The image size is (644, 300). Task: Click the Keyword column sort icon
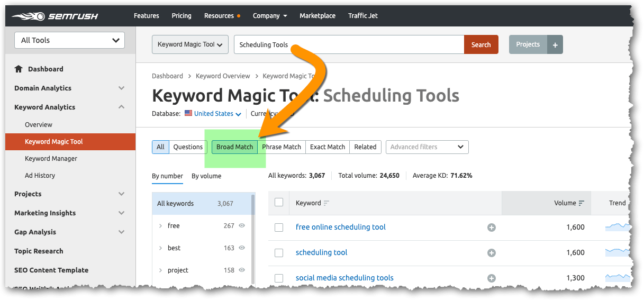click(x=326, y=203)
